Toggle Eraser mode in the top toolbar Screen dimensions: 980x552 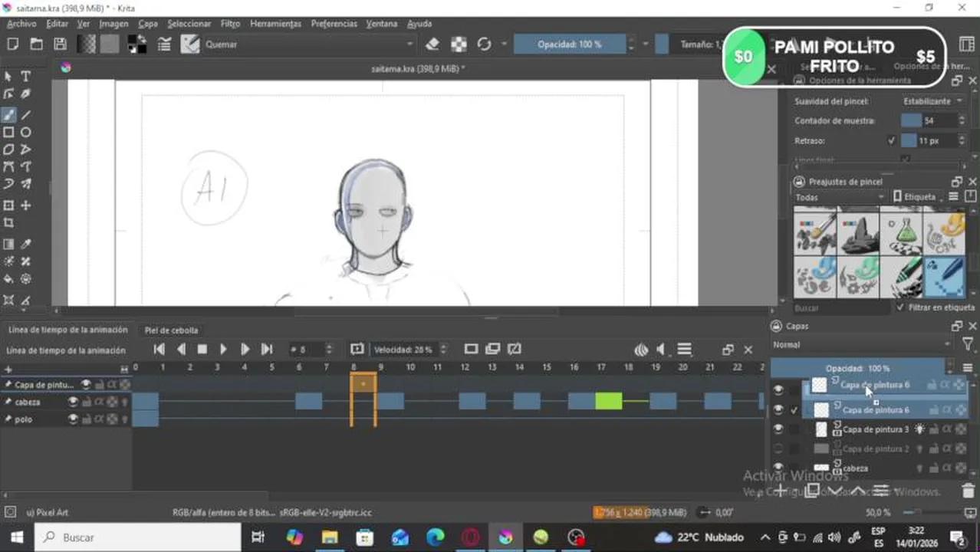click(x=432, y=44)
